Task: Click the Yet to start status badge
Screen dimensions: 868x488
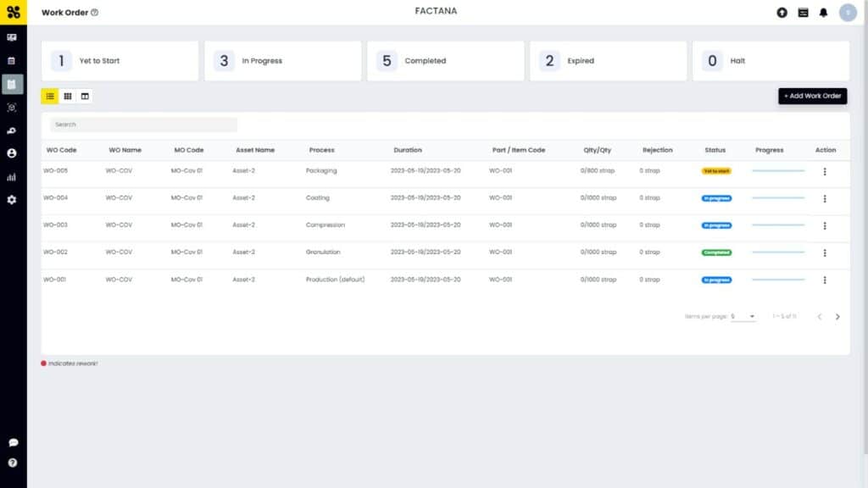Action: (716, 171)
